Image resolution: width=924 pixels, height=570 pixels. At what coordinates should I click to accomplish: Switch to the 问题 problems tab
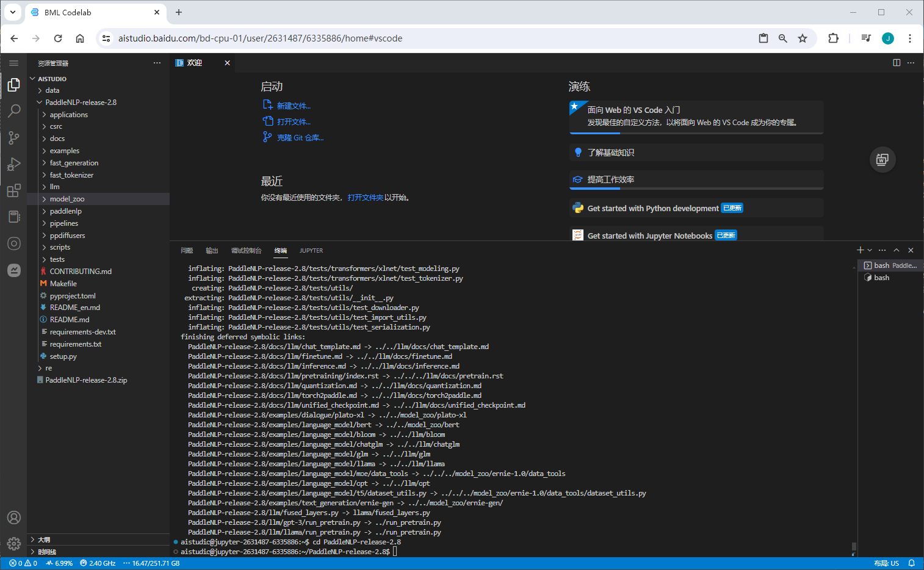(x=187, y=251)
